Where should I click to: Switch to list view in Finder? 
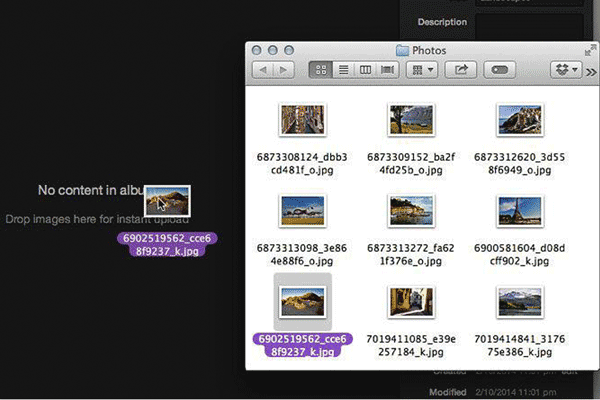pos(344,70)
